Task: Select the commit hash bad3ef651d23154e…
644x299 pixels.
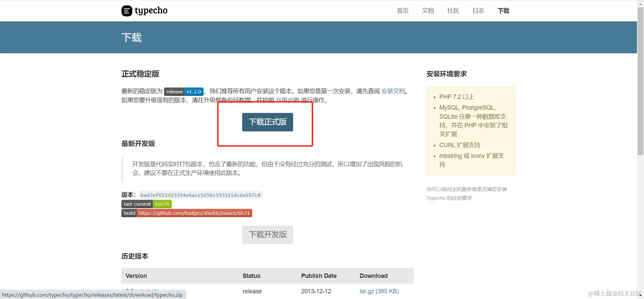Action: pyautogui.click(x=201, y=195)
